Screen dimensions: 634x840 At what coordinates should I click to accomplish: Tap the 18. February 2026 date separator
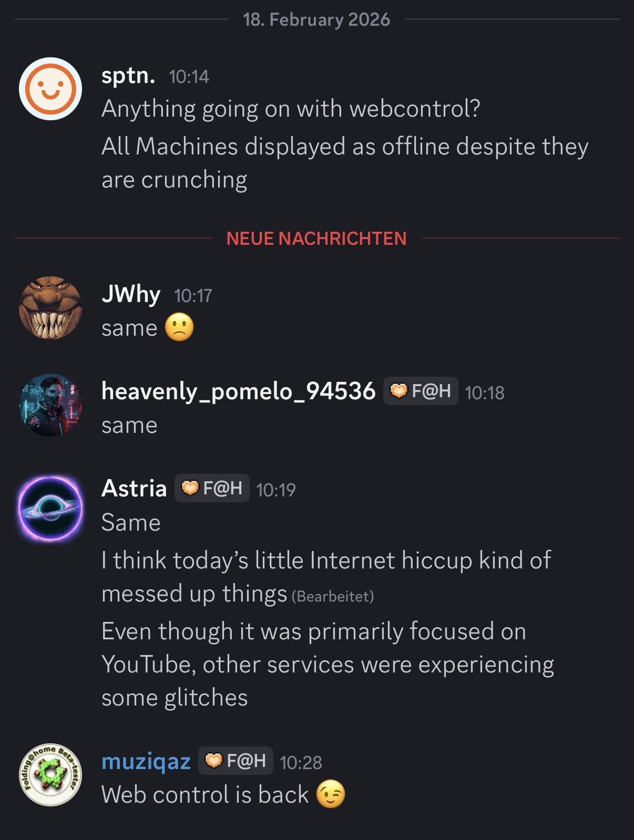pos(316,20)
